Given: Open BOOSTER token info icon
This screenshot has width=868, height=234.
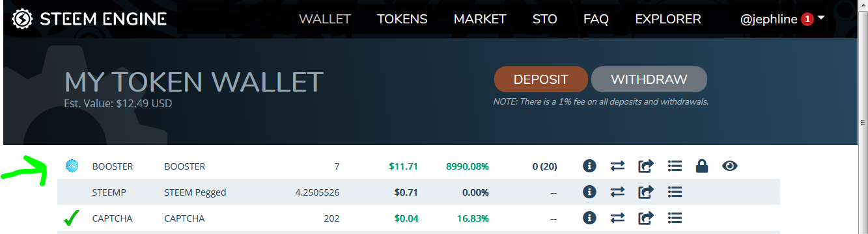Looking at the screenshot, I should [589, 166].
